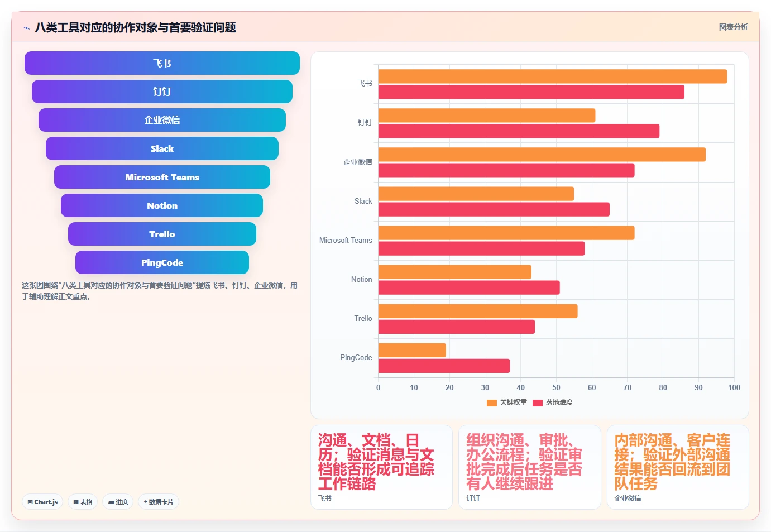Screen dimensions: 771x532
Task: Click the red 落地难度 legend swatch
Action: coord(538,403)
